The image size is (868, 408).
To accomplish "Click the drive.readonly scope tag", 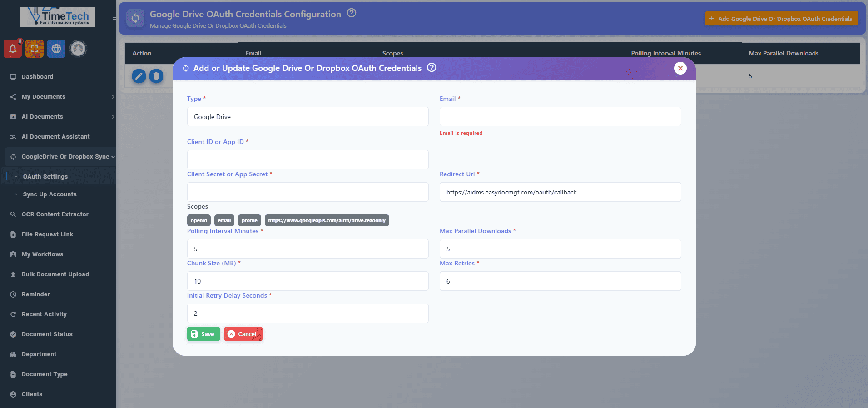I will 327,220.
